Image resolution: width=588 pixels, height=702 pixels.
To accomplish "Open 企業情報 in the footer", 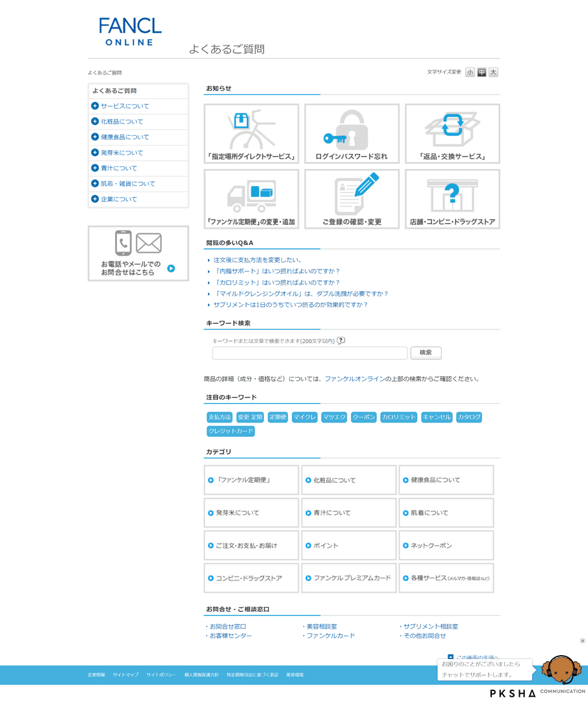I will pyautogui.click(x=96, y=675).
